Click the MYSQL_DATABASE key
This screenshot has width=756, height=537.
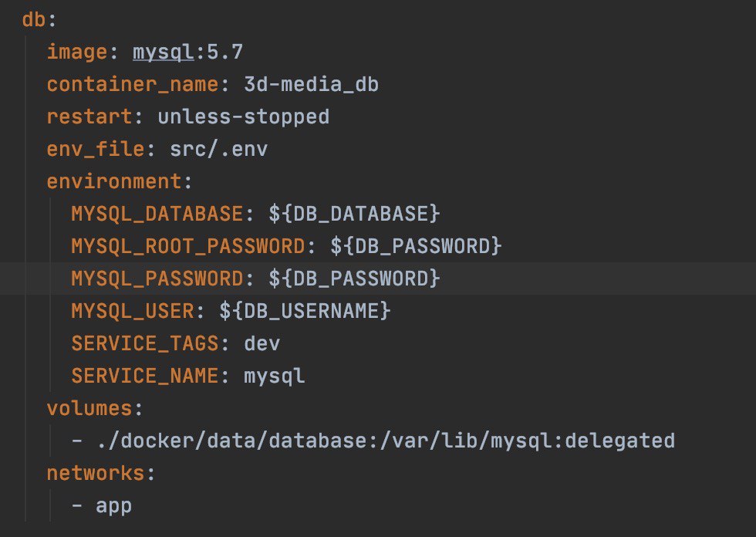pos(157,214)
